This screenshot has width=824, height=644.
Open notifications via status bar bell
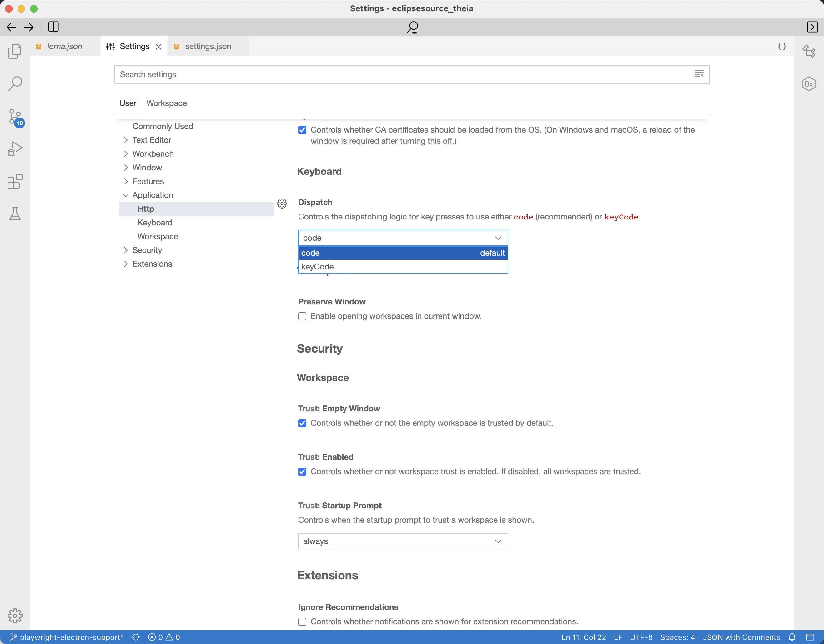pos(793,637)
